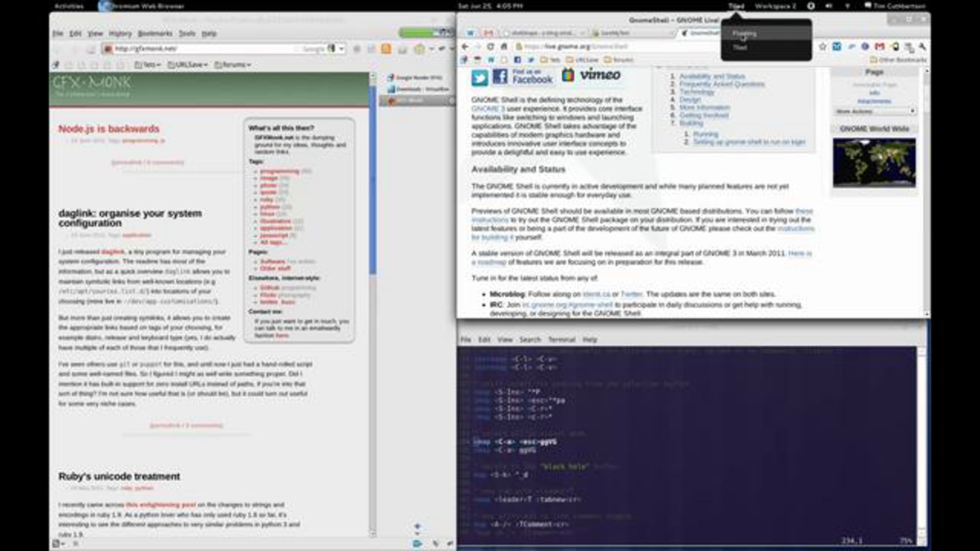The width and height of the screenshot is (980, 551).
Task: Open the More Actions dropdown on the wiki
Action: click(874, 111)
